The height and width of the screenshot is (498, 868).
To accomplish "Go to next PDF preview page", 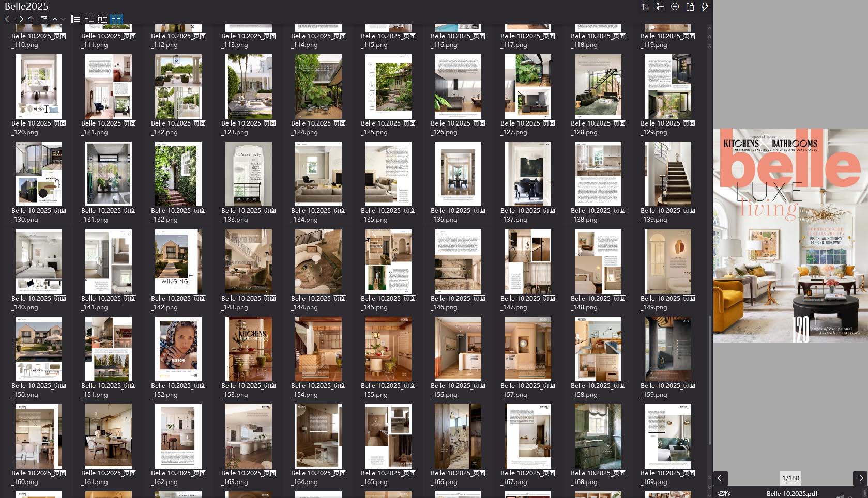I will (x=860, y=478).
